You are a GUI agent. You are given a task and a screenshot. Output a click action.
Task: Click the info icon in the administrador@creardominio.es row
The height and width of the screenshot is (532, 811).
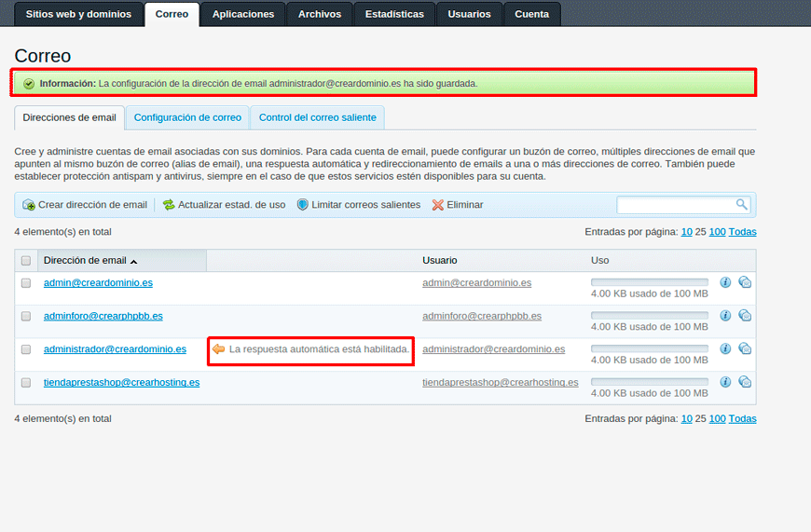[x=725, y=348]
